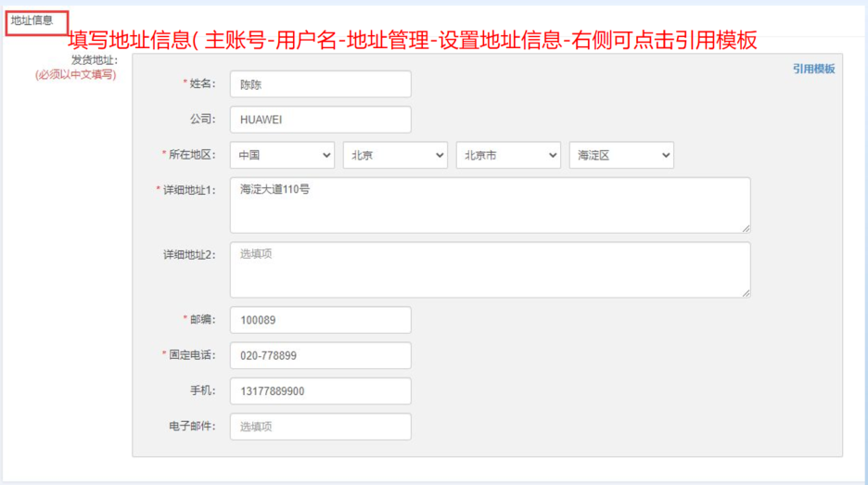
Task: Expand the 海淀区 district dropdown
Action: click(621, 155)
